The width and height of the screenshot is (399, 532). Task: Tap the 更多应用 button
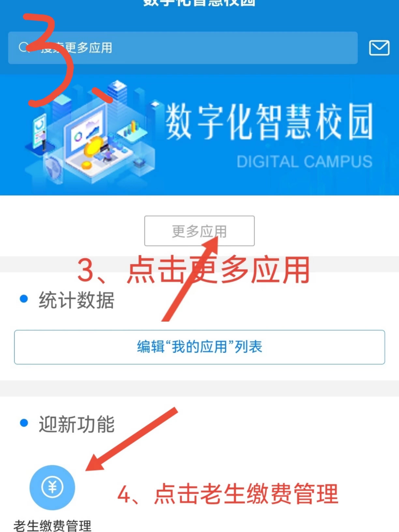click(x=199, y=231)
